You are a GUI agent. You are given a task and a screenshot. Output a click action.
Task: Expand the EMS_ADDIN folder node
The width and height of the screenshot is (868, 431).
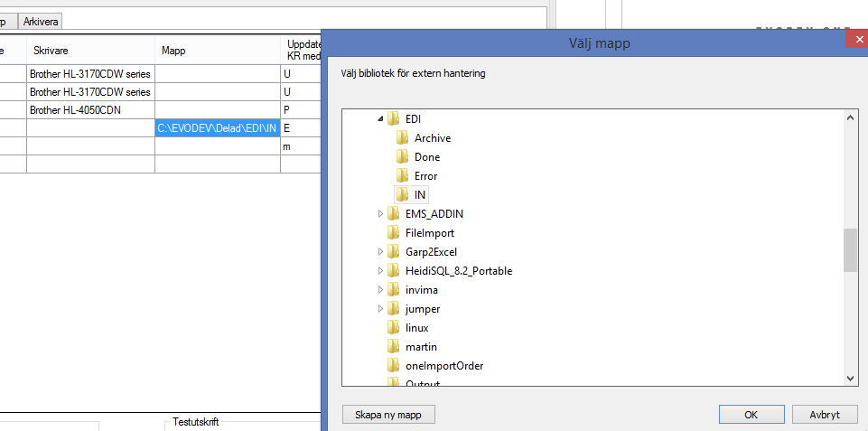coord(380,213)
